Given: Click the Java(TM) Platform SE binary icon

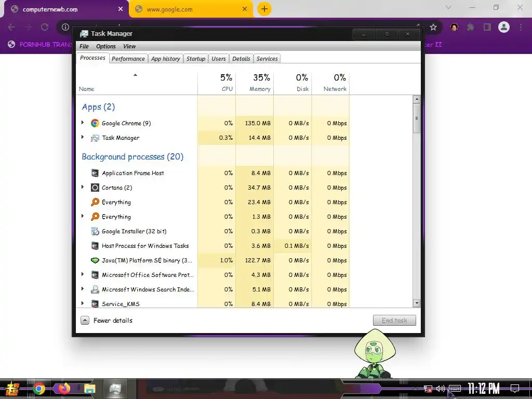Looking at the screenshot, I should coord(95,261).
